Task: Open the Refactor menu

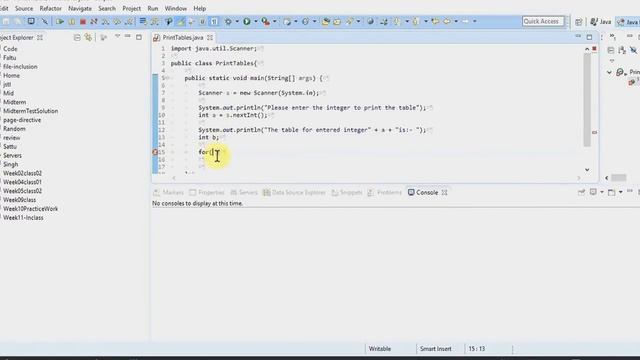Action: click(x=51, y=8)
